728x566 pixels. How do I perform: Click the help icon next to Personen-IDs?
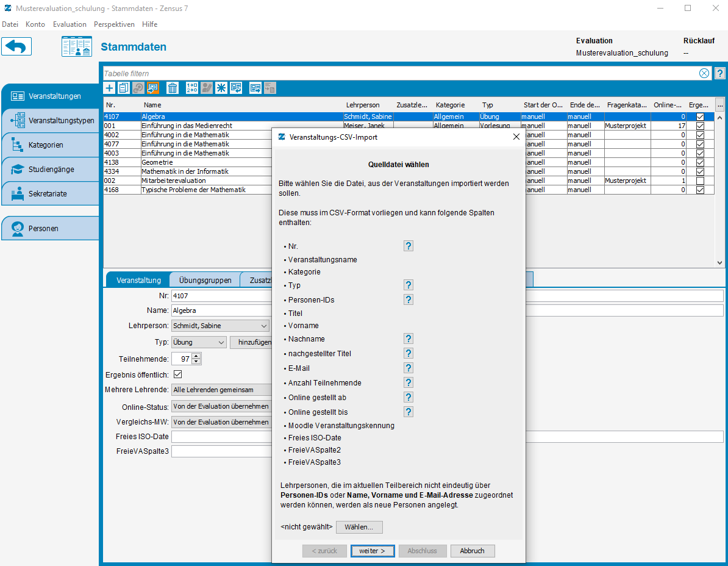pos(409,299)
